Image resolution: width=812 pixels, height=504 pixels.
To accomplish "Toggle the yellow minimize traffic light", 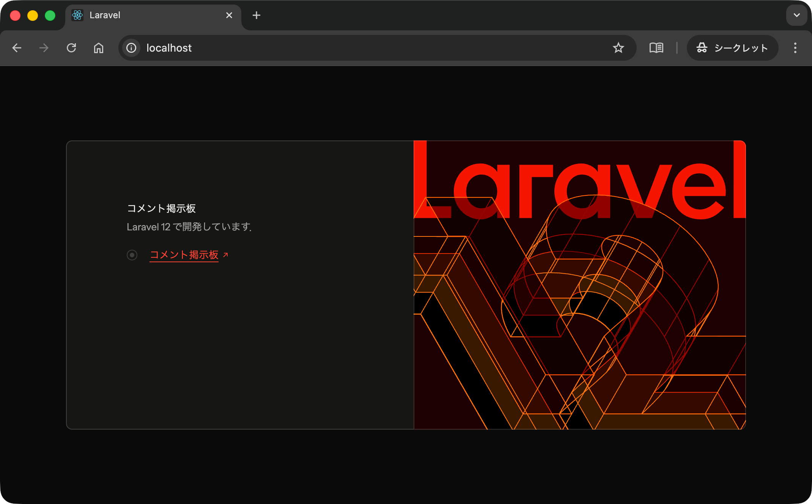I will [32, 15].
